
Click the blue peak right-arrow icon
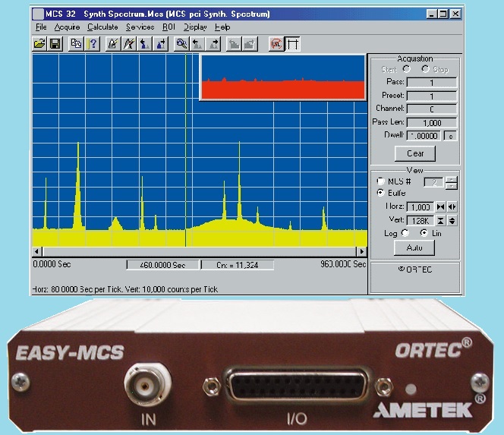161,44
